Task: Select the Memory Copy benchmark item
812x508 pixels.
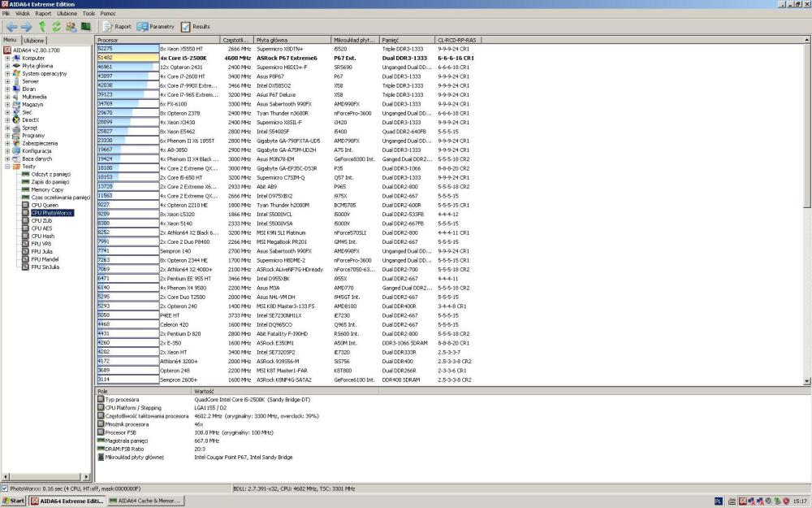Action: tap(46, 189)
